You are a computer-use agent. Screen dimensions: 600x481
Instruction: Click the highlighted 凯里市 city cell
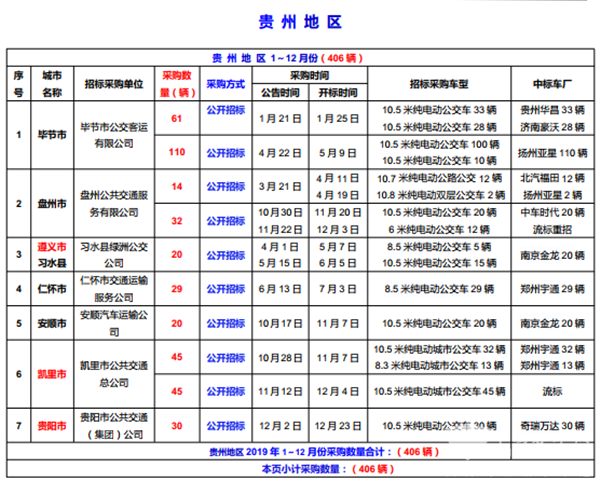pyautogui.click(x=51, y=373)
